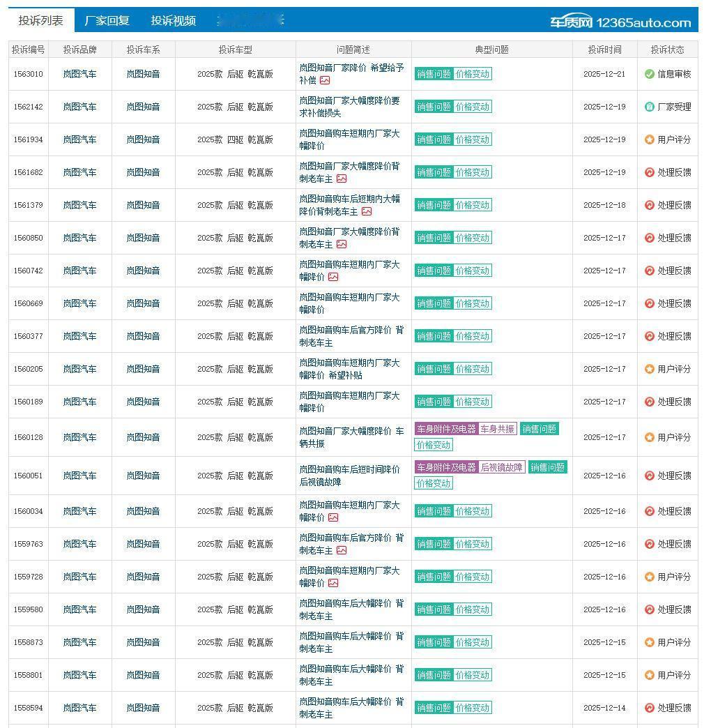Click the 2025-12-15 date for 1558873
This screenshot has width=711, height=728.
point(604,642)
